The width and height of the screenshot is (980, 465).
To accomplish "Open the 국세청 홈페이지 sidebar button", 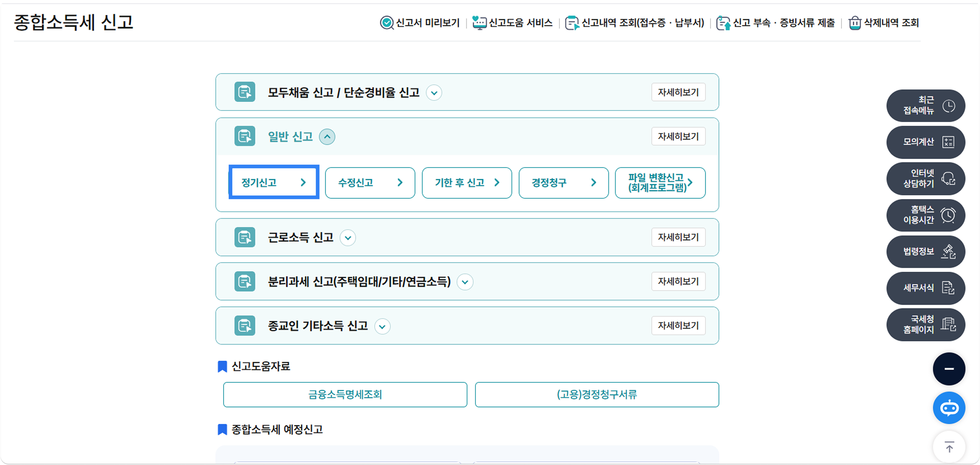I will [925, 325].
